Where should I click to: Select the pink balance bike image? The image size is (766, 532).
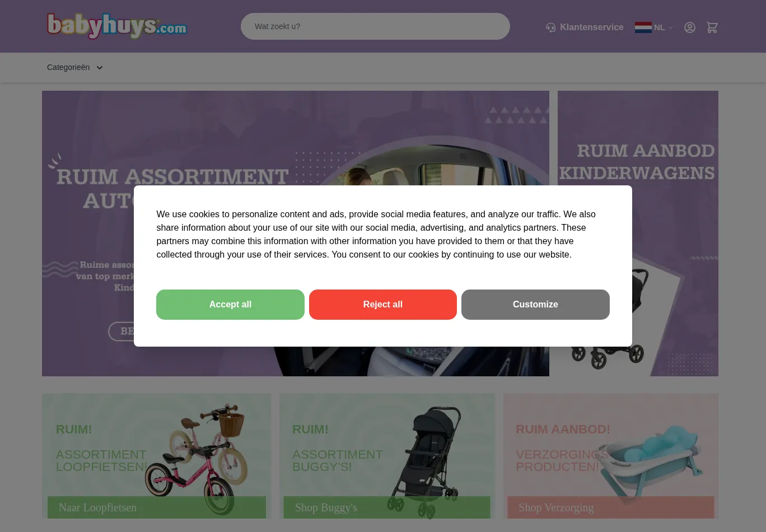pyautogui.click(x=197, y=459)
